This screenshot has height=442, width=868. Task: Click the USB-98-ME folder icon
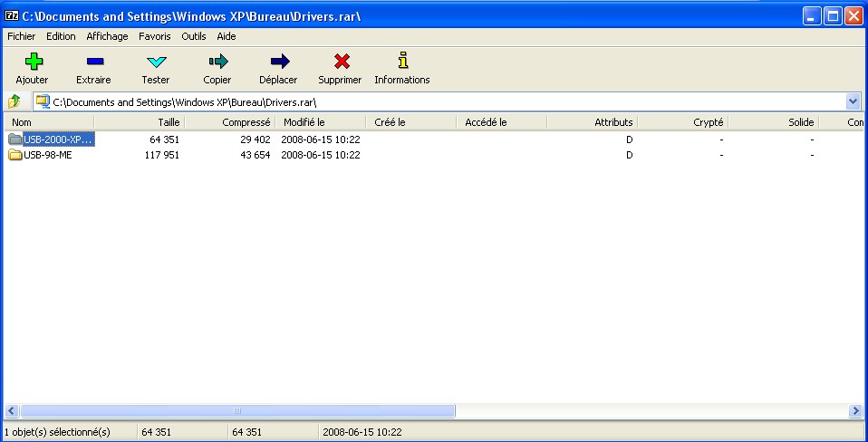pyautogui.click(x=14, y=155)
